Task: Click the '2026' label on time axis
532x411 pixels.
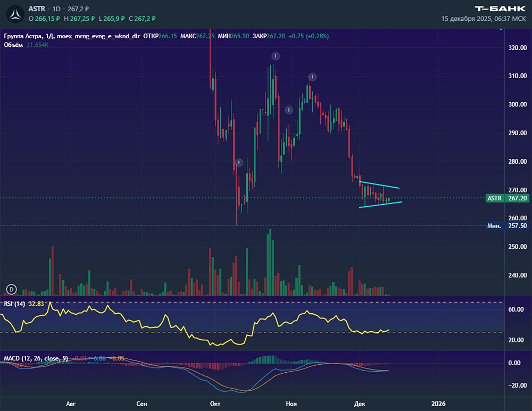Action: click(438, 404)
